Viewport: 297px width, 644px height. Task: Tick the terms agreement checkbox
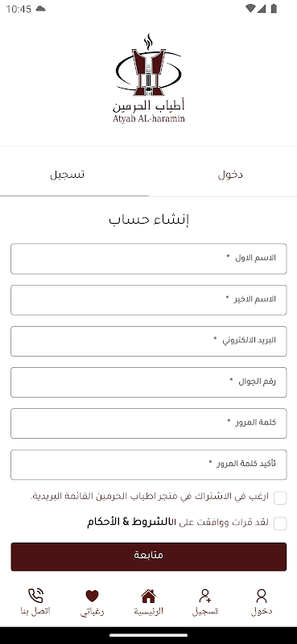pos(280,524)
